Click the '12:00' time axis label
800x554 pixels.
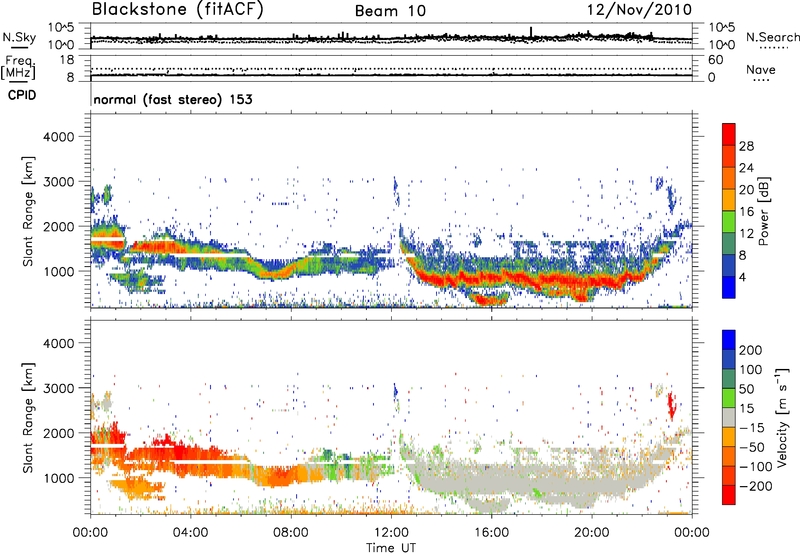pyautogui.click(x=391, y=533)
